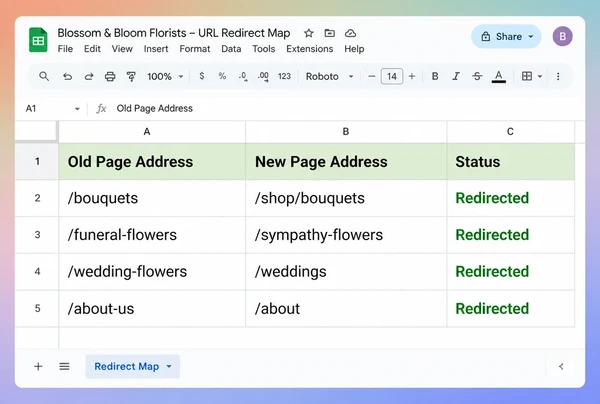Undo the last action

click(x=67, y=77)
